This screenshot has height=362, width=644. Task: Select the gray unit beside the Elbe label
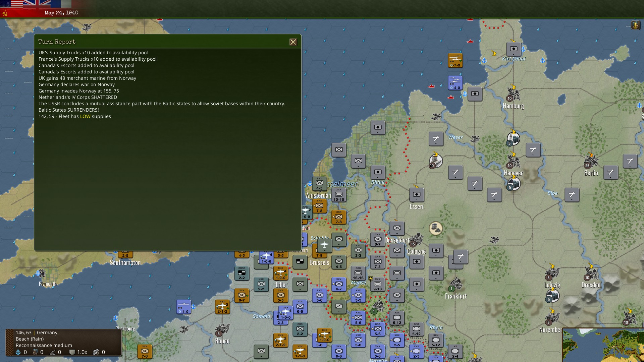pos(572,195)
